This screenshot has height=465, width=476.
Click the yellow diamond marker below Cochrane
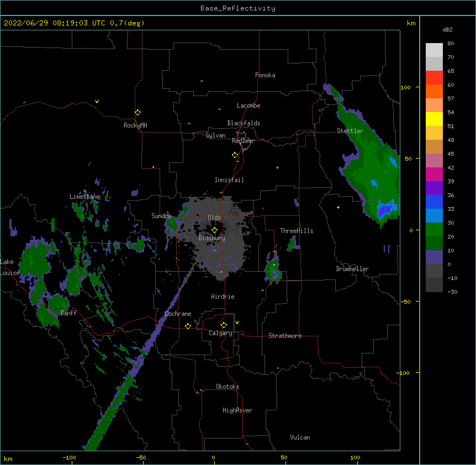[x=188, y=326]
